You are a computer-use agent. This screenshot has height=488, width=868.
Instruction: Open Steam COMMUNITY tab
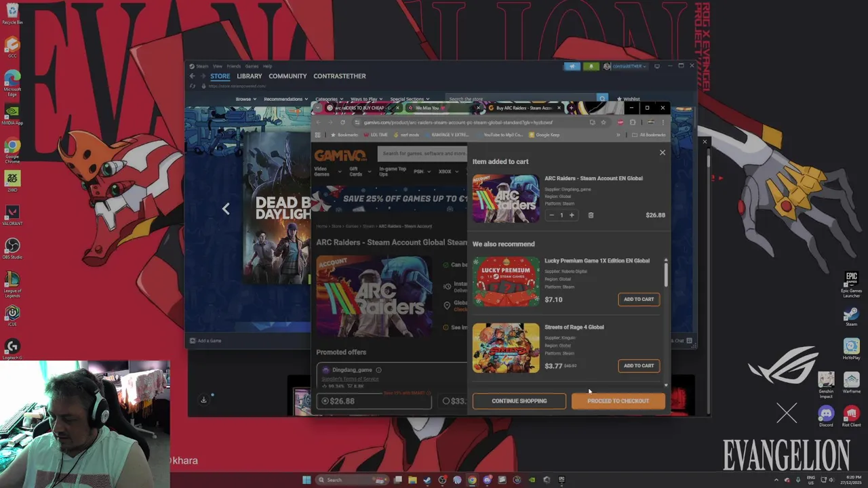click(288, 76)
